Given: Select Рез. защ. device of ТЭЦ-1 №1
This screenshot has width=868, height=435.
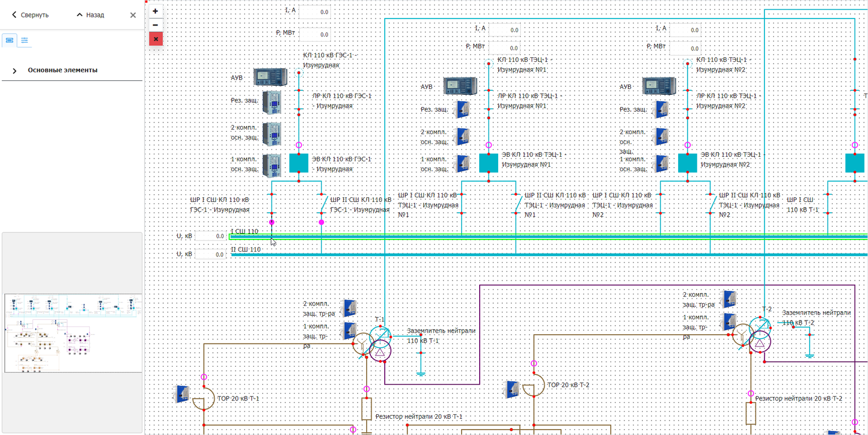Looking at the screenshot, I should (x=462, y=109).
